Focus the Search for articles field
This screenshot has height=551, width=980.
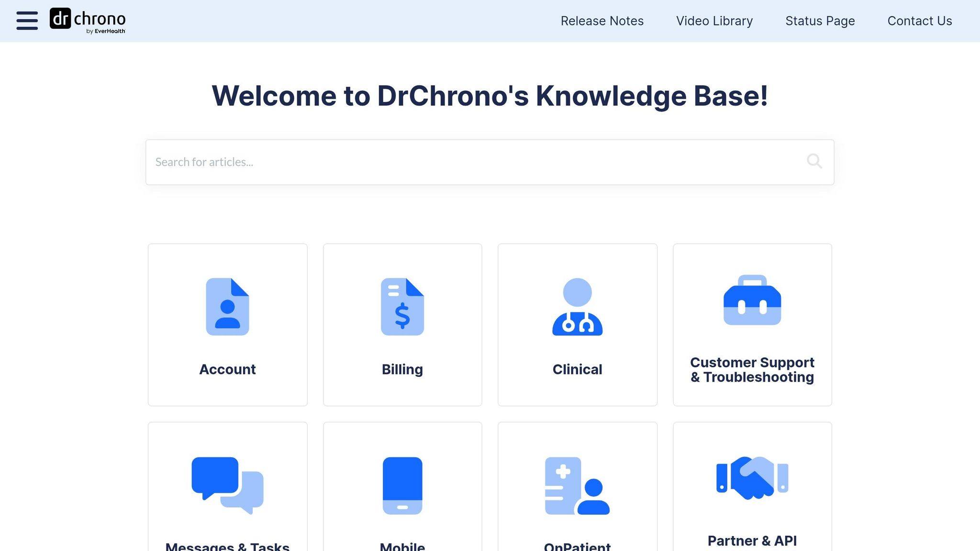click(x=490, y=162)
